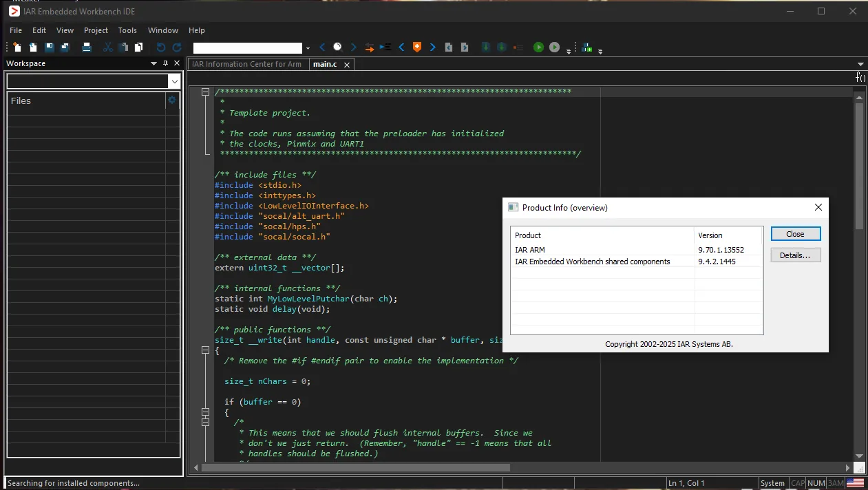Click Debug without Downloading icon
This screenshot has width=868, height=490.
click(554, 47)
